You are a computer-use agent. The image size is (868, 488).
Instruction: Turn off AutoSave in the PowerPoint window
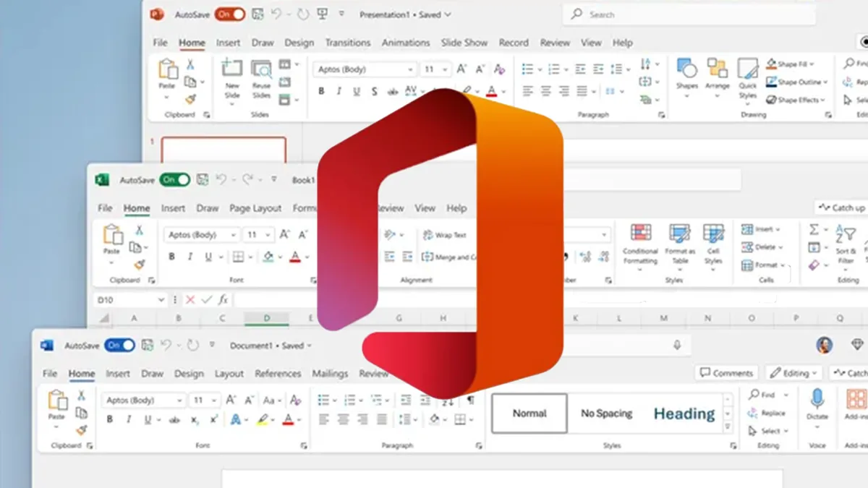coord(230,14)
